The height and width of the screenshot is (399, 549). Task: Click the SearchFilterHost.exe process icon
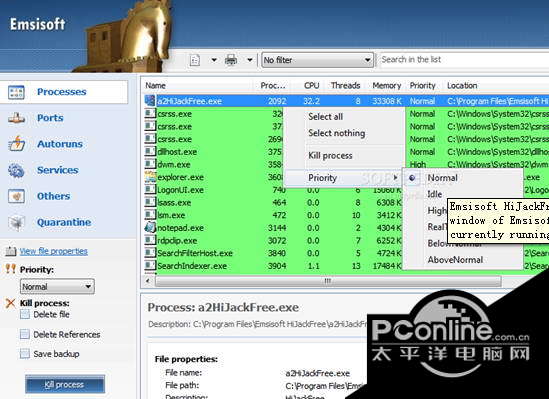click(x=150, y=253)
